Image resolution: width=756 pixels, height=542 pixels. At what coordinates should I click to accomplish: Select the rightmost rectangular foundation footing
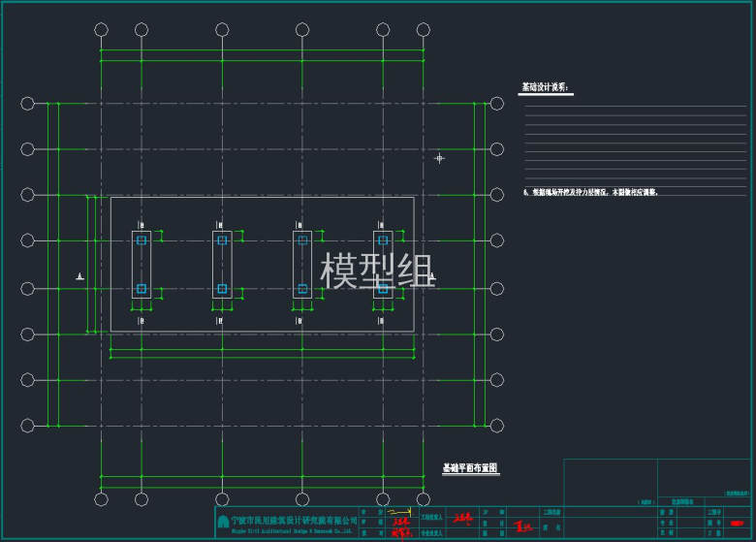(383, 264)
